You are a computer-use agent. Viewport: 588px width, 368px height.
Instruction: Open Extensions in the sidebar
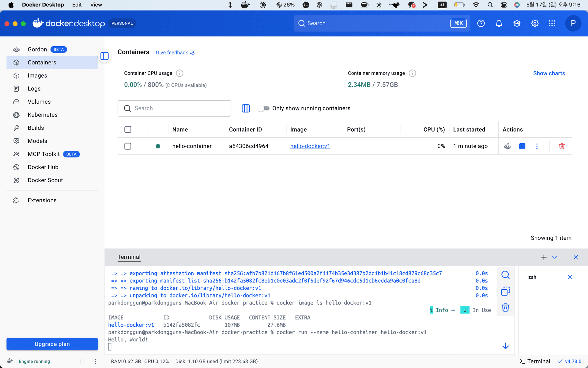point(52,200)
